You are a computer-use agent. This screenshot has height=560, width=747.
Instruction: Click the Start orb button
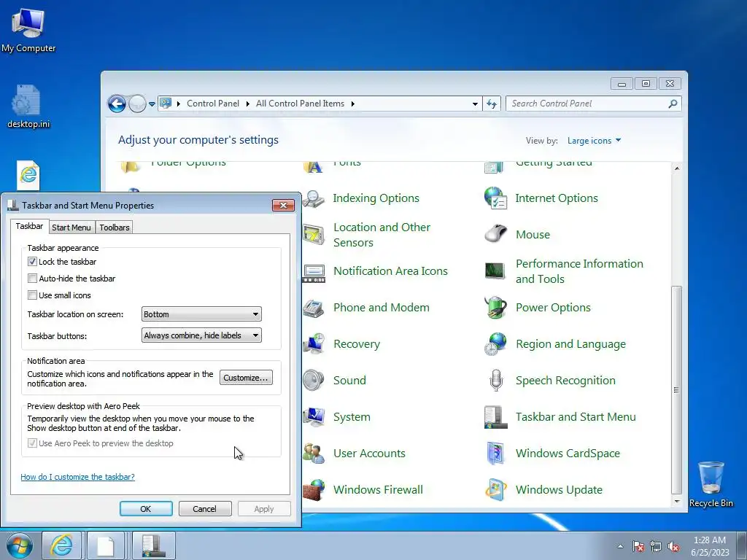20,545
